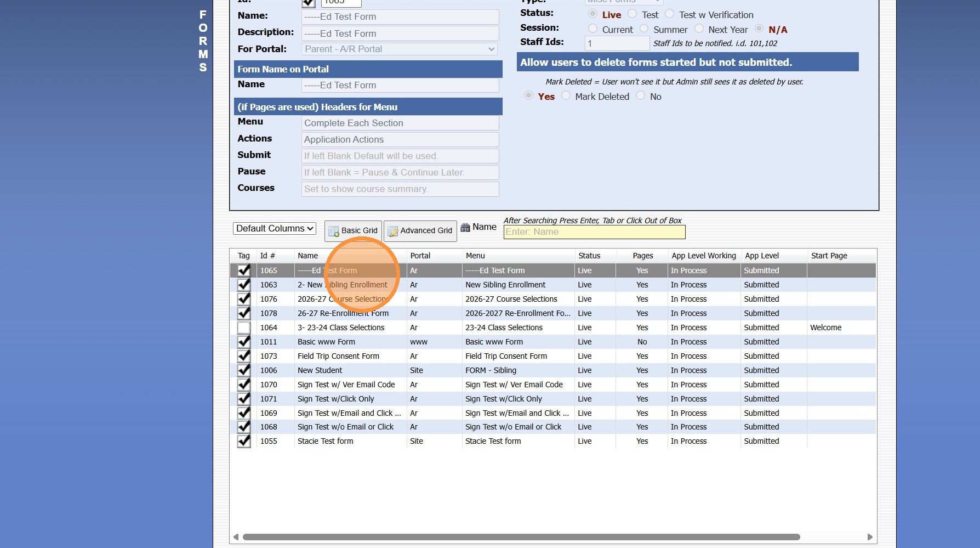Click into the Description input field

[400, 33]
